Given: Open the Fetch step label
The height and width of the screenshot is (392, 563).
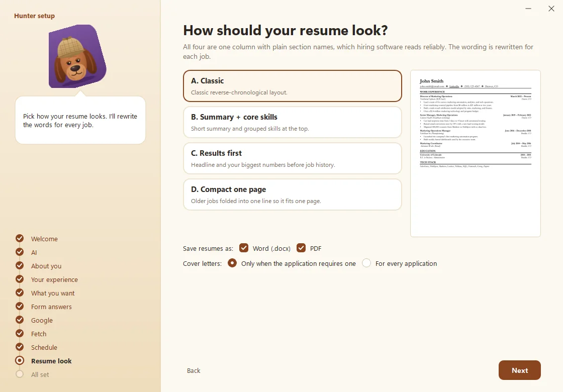Looking at the screenshot, I should (38, 334).
